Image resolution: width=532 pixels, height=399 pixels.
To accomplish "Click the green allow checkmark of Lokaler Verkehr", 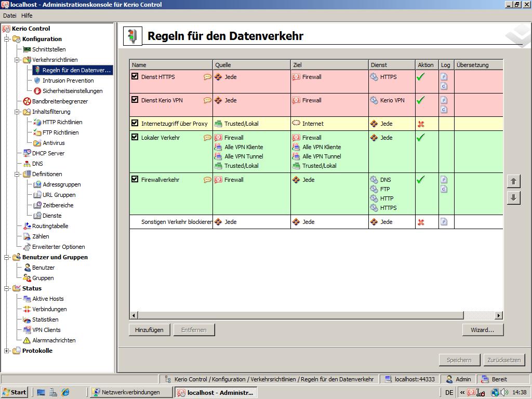I will click(x=421, y=137).
